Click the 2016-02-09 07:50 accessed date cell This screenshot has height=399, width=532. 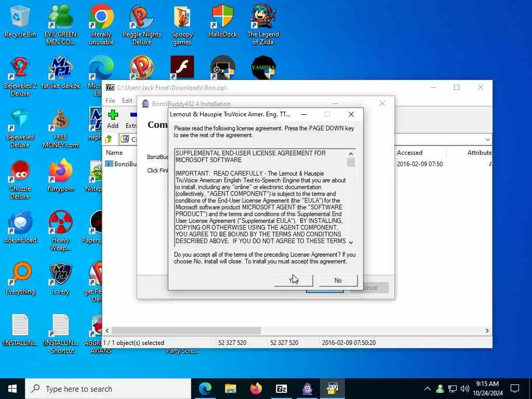click(420, 164)
